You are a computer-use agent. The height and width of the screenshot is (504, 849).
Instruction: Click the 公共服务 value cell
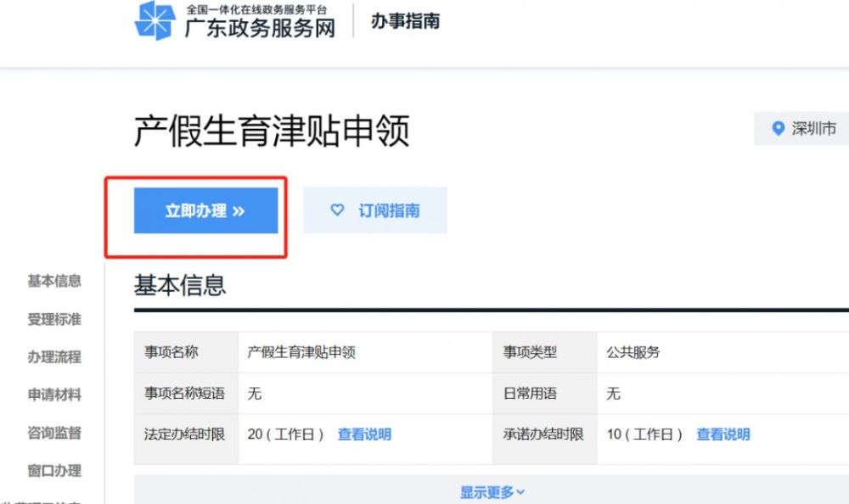[722, 352]
